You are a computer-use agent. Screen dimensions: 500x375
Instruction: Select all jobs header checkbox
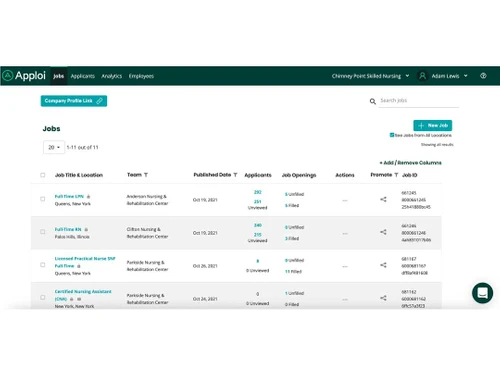point(43,175)
